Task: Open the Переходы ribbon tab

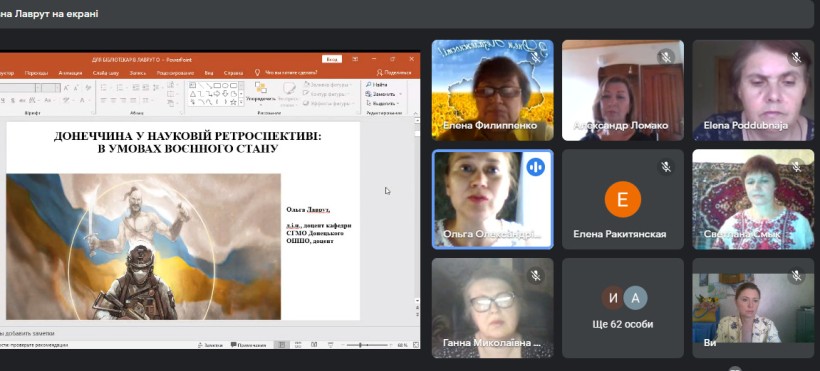Action: (36, 73)
